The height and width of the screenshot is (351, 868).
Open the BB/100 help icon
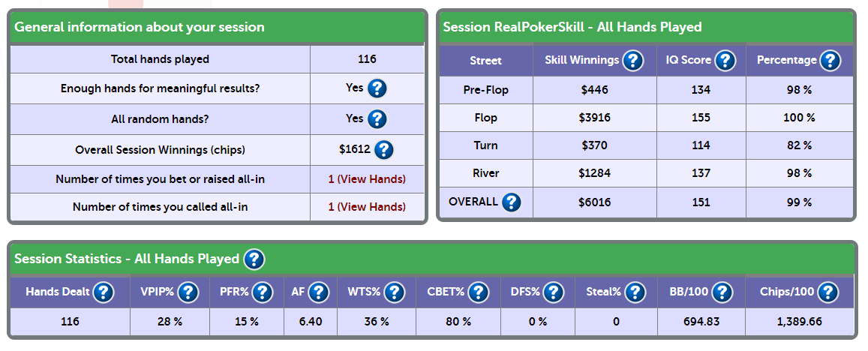(722, 292)
